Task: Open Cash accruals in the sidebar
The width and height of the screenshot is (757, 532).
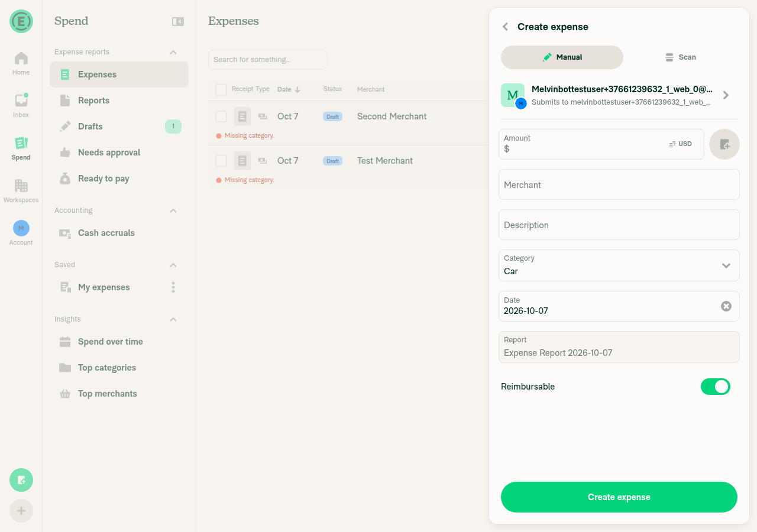Action: pos(119,233)
